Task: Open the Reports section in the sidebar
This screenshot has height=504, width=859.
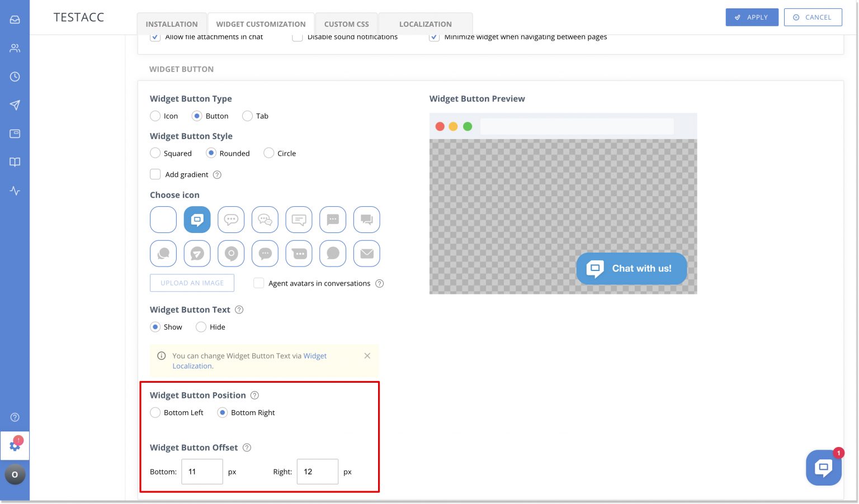Action: pos(15,191)
